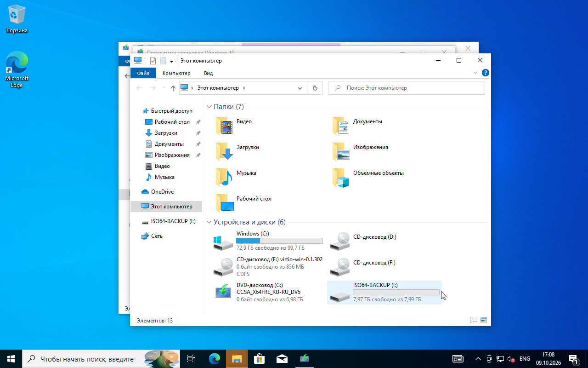Open the Музыка folder icon
The width and height of the screenshot is (588, 368).
pos(224,177)
